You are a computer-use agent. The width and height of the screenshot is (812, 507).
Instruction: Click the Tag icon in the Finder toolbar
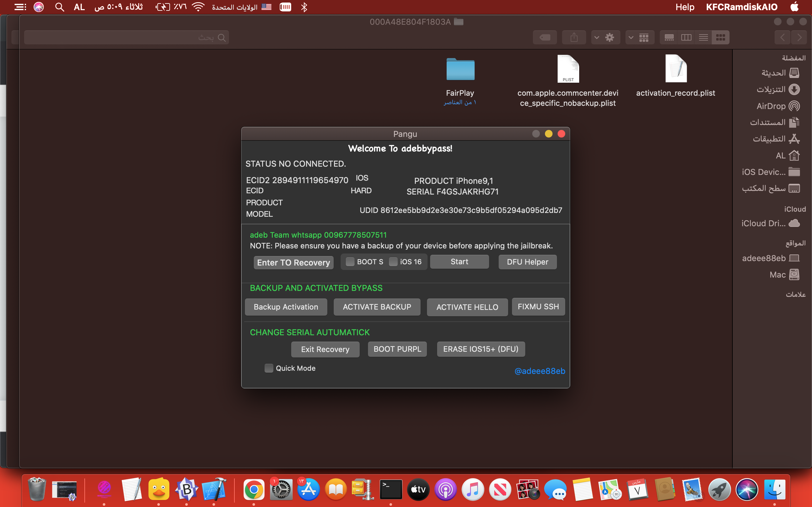544,37
